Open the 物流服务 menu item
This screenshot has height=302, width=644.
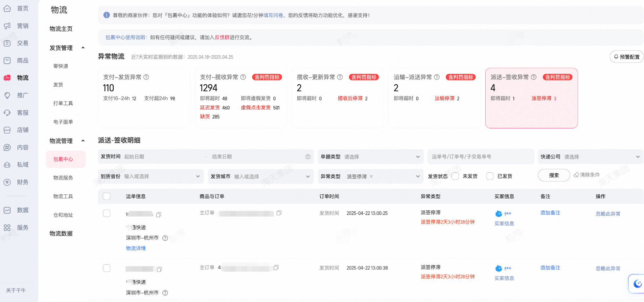tap(63, 178)
